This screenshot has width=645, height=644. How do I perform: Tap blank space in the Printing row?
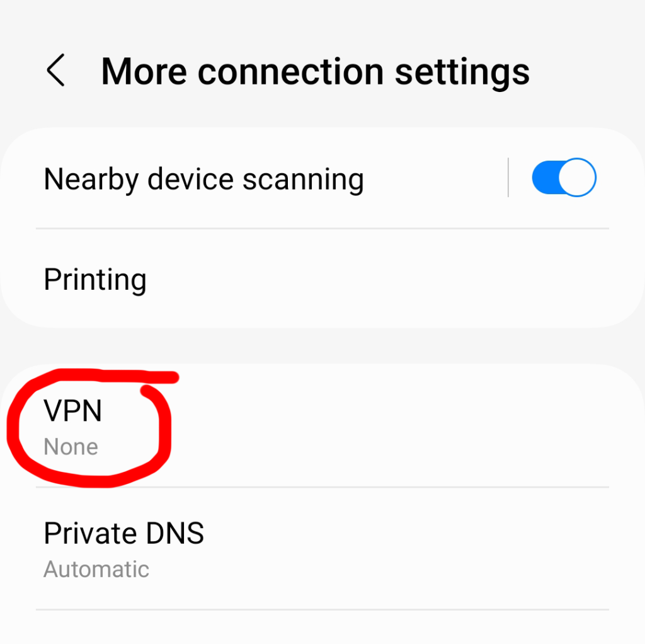(391, 279)
